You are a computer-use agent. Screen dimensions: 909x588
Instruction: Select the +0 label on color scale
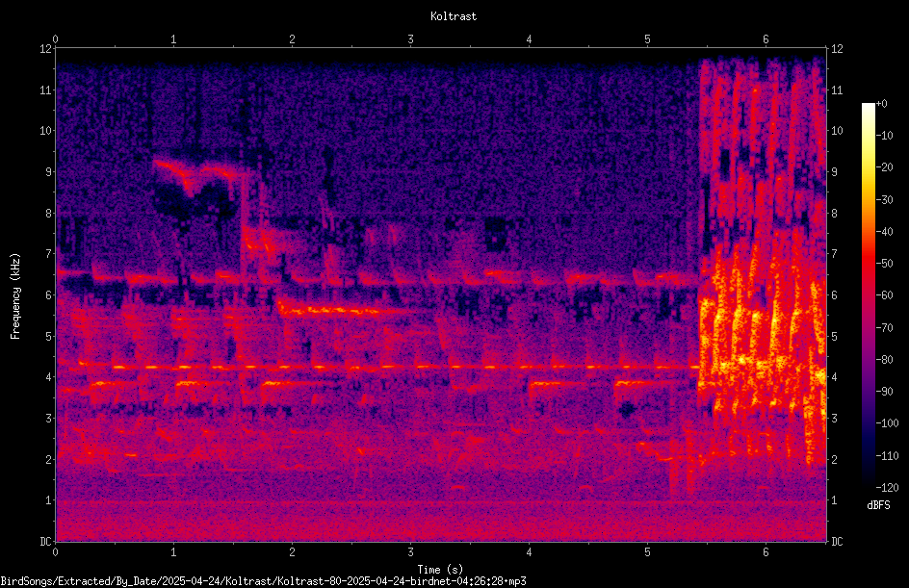pyautogui.click(x=882, y=104)
